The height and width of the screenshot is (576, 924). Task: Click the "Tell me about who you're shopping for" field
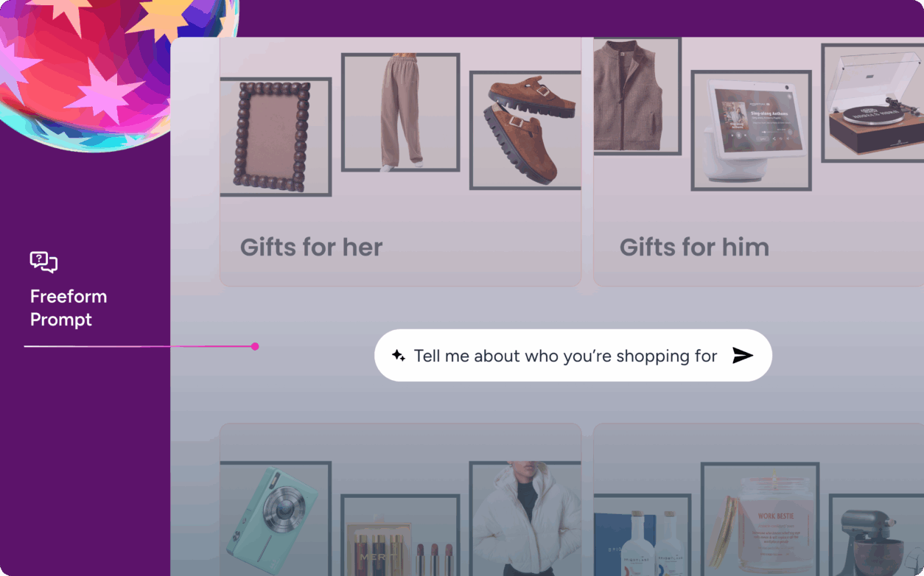573,355
